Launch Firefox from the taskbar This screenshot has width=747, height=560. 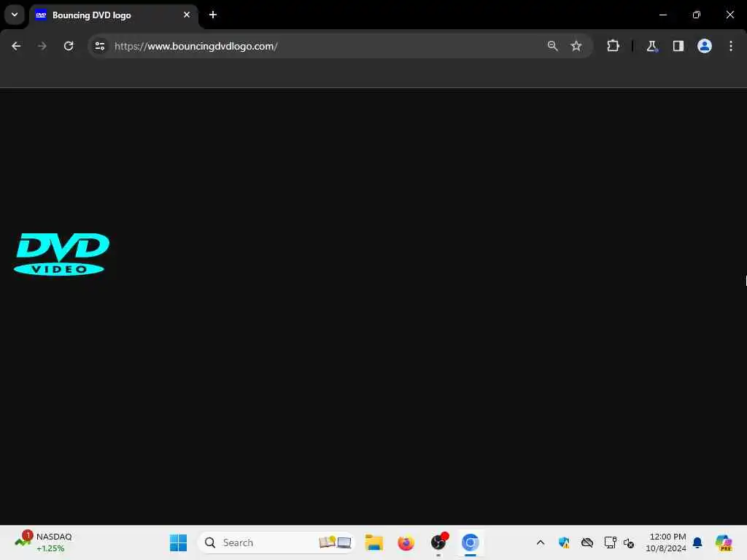coord(406,542)
